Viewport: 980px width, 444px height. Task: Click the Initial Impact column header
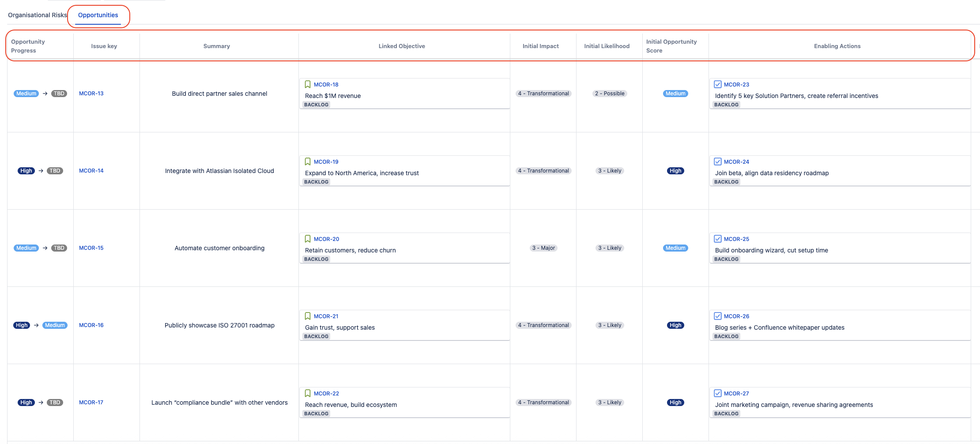541,46
